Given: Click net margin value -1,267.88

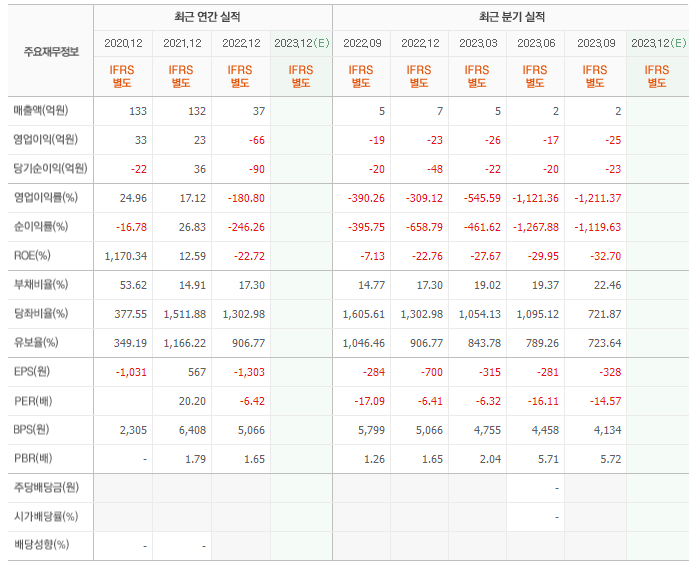Looking at the screenshot, I should [x=536, y=227].
